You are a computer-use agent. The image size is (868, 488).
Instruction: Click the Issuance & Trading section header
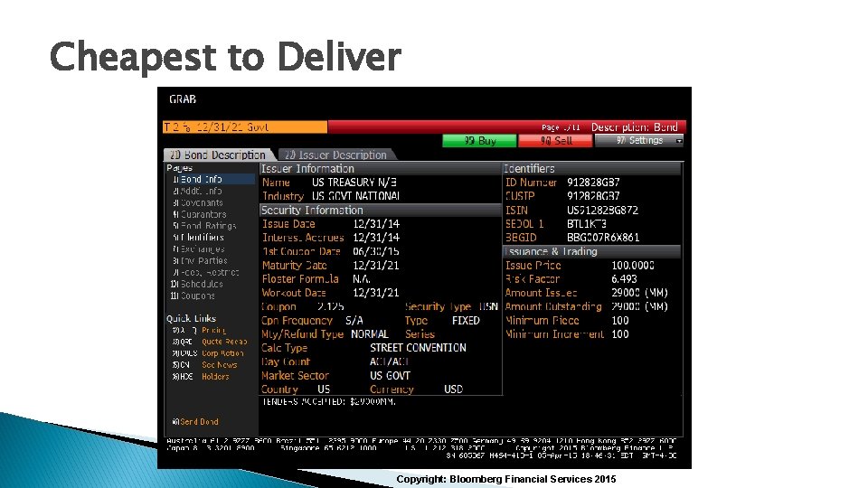(592, 251)
